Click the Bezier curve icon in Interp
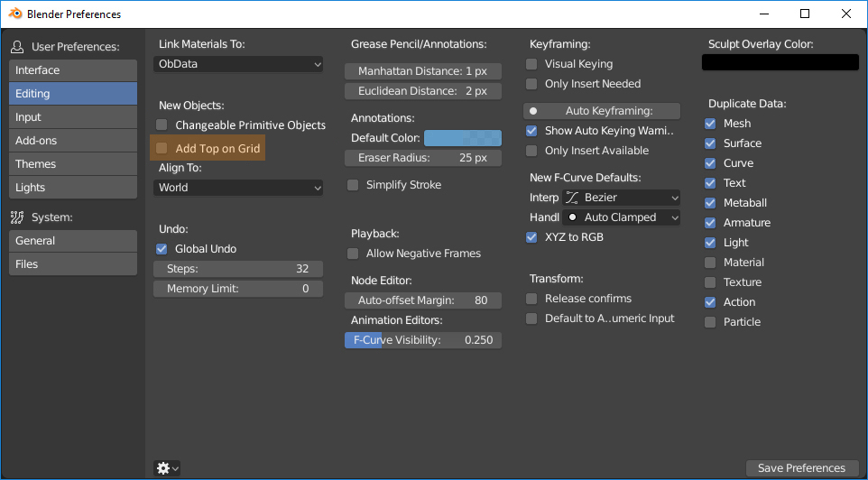 click(x=572, y=198)
